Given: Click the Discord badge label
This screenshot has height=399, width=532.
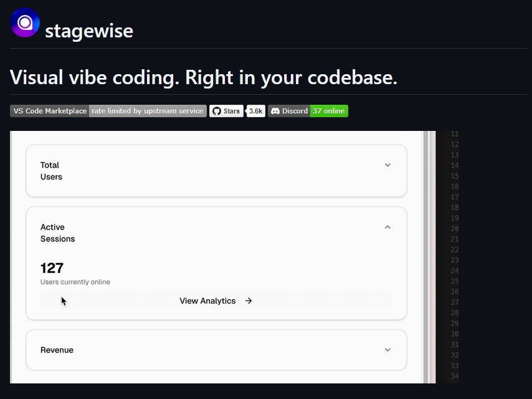Looking at the screenshot, I should [289, 111].
